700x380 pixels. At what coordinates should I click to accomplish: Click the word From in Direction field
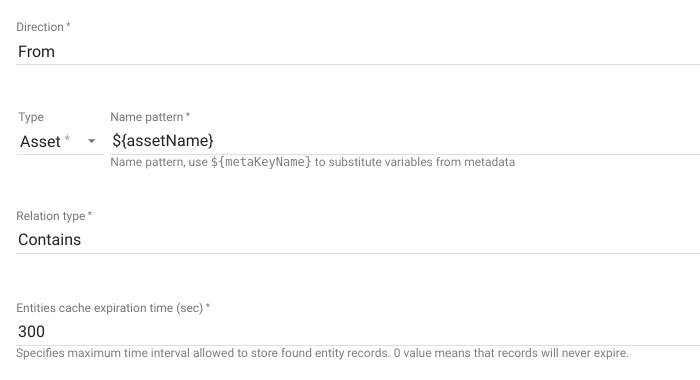[36, 52]
